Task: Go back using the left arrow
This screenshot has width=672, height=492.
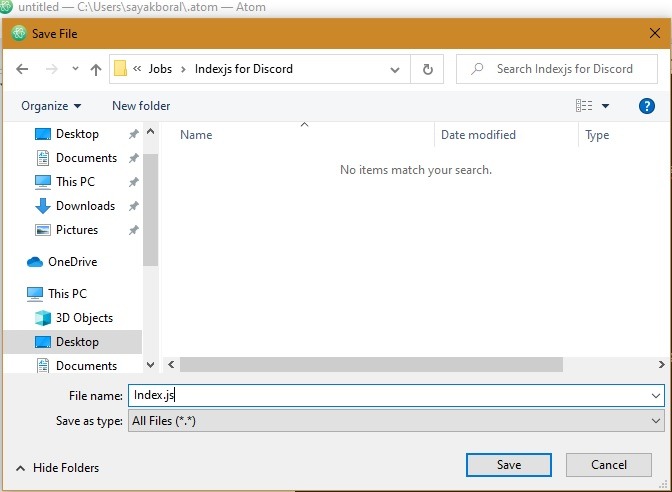Action: (x=22, y=69)
